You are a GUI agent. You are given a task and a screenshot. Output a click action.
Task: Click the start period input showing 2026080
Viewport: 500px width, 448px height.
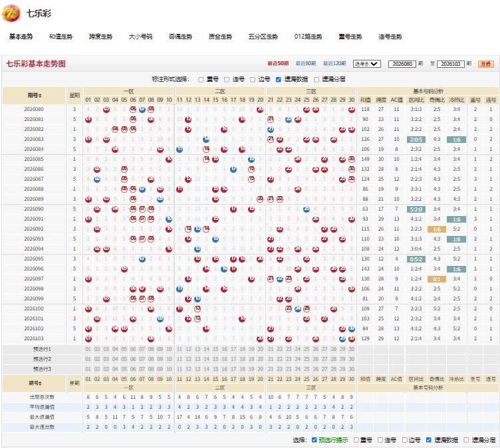coord(402,64)
